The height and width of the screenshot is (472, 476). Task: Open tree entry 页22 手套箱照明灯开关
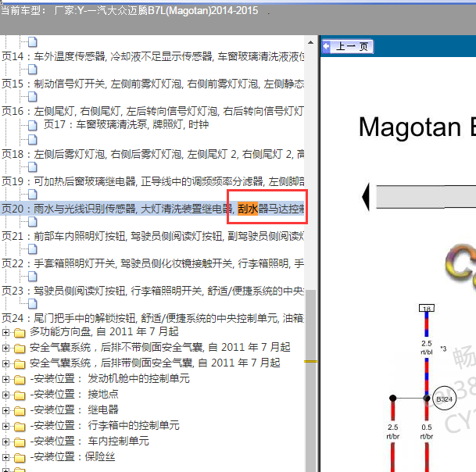click(153, 263)
